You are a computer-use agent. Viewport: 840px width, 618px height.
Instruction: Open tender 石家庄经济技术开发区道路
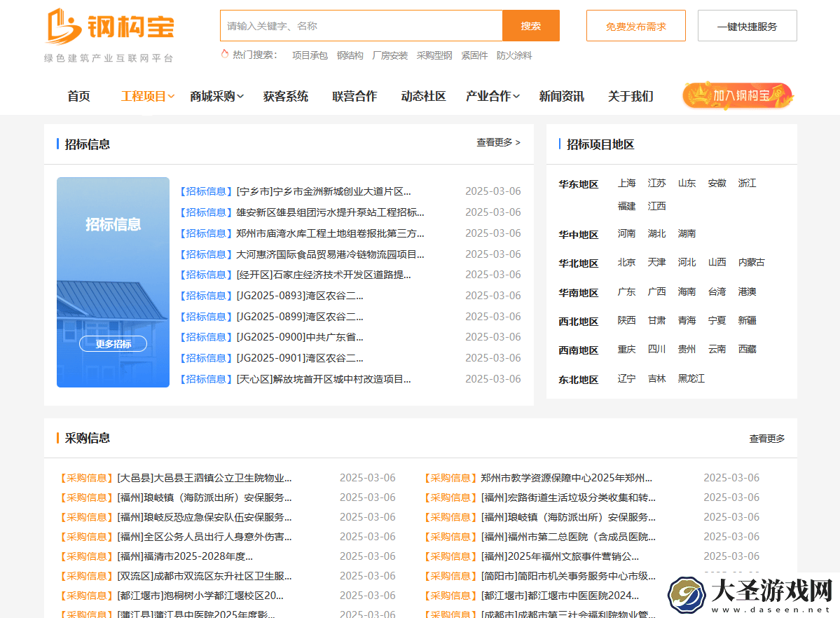324,275
